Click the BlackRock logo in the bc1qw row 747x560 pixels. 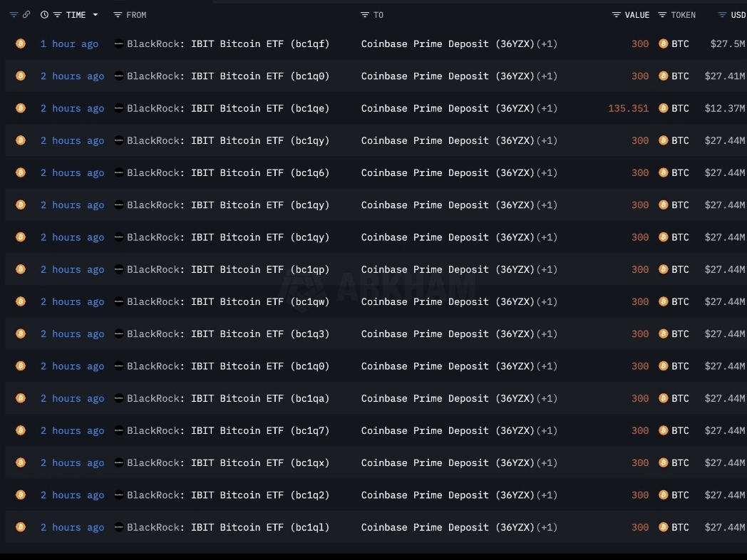point(118,301)
